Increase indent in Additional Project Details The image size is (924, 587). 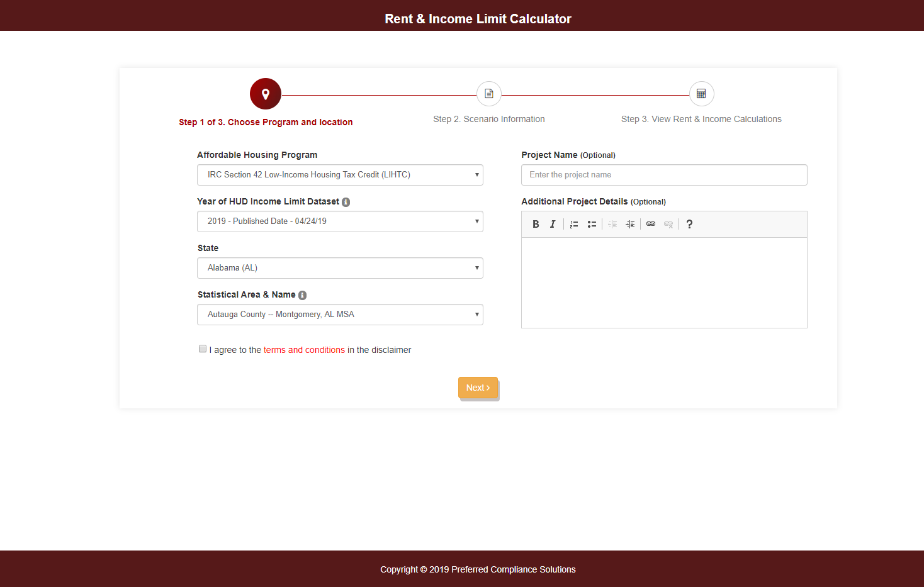[x=630, y=224]
